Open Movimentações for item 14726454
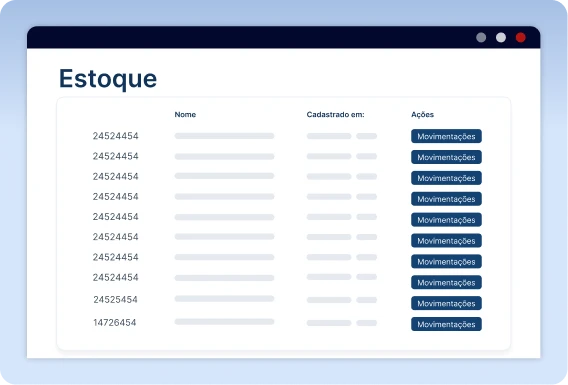 446,324
